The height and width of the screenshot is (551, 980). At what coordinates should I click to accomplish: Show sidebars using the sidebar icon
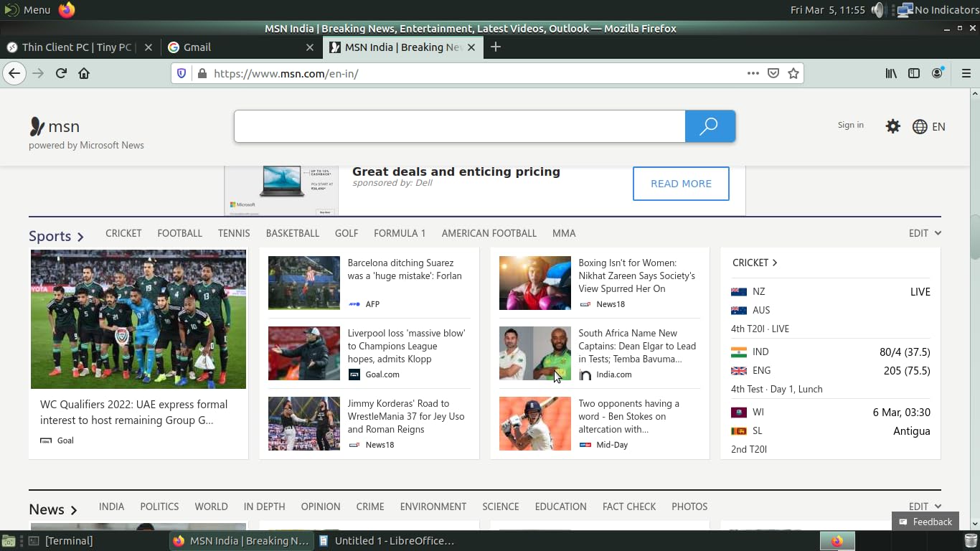[914, 73]
